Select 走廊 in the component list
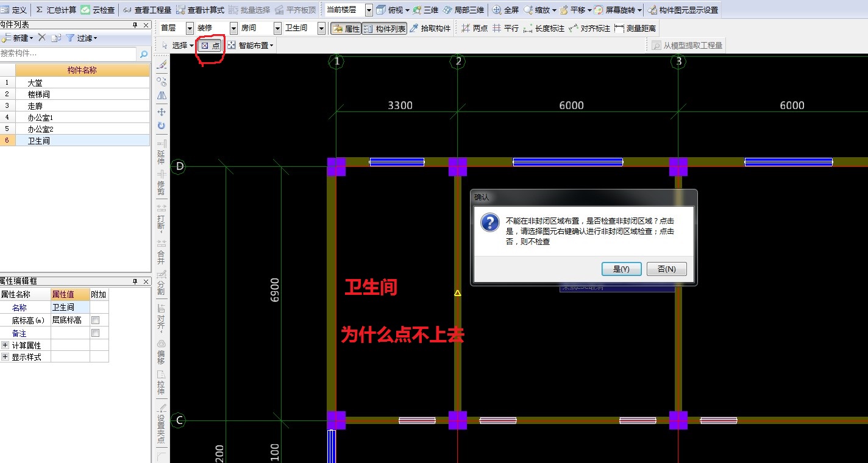 [82, 106]
